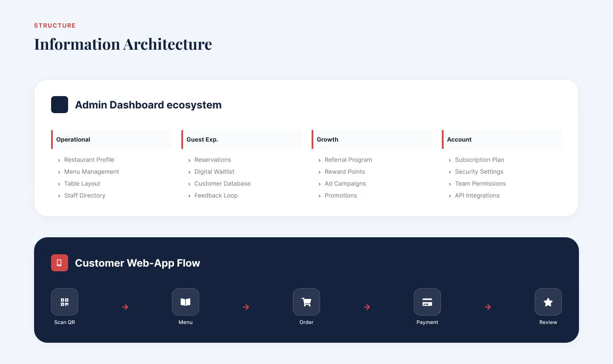
Task: Click 'Team Permissions' text
Action: (480, 184)
